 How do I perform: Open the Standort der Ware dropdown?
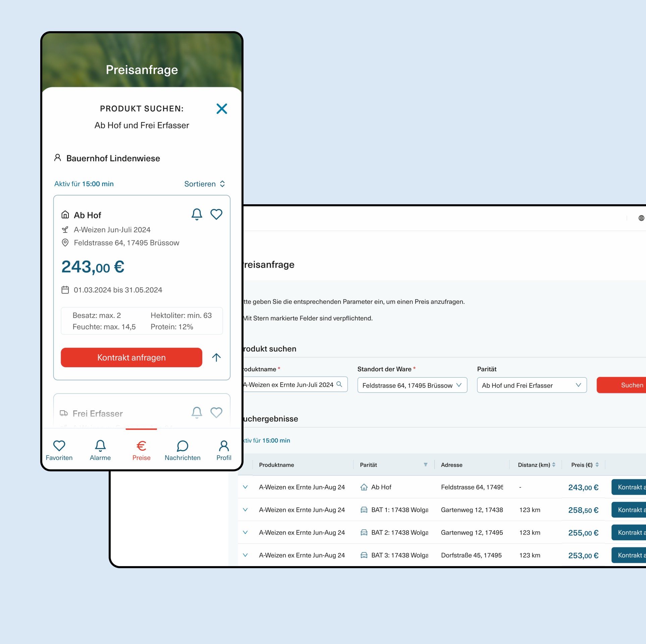pos(412,385)
